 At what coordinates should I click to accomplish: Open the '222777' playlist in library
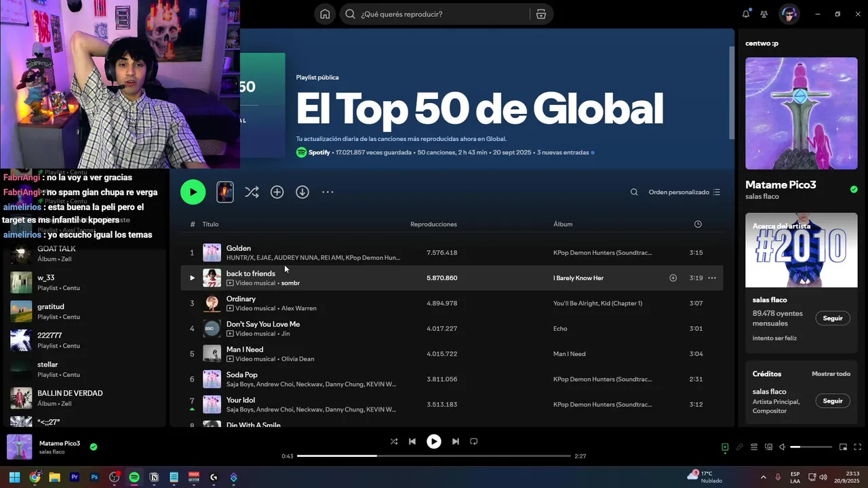(85, 340)
